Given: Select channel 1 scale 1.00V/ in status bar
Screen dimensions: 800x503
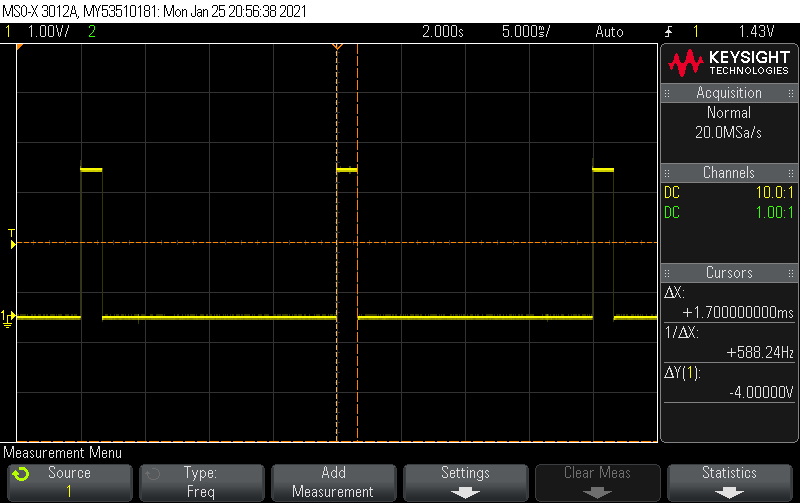Looking at the screenshot, I should [x=48, y=32].
